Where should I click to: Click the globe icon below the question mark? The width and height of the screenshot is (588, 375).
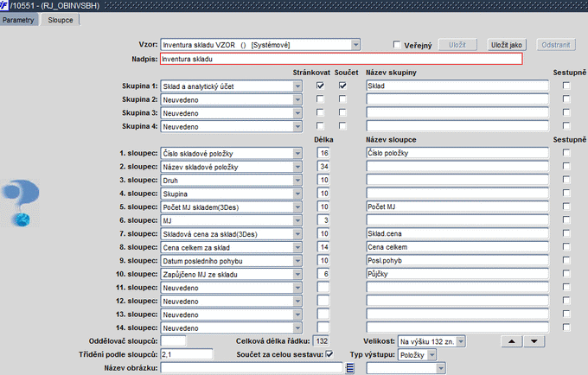[23, 219]
